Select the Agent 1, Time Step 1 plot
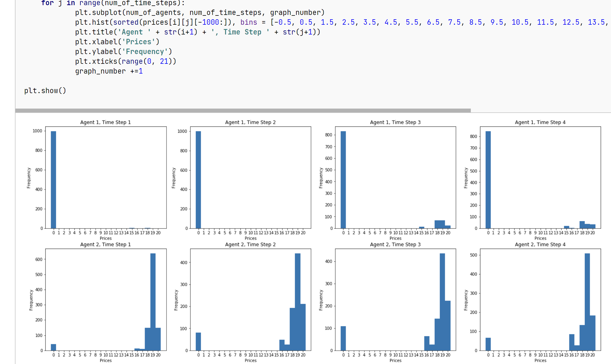 click(x=106, y=177)
